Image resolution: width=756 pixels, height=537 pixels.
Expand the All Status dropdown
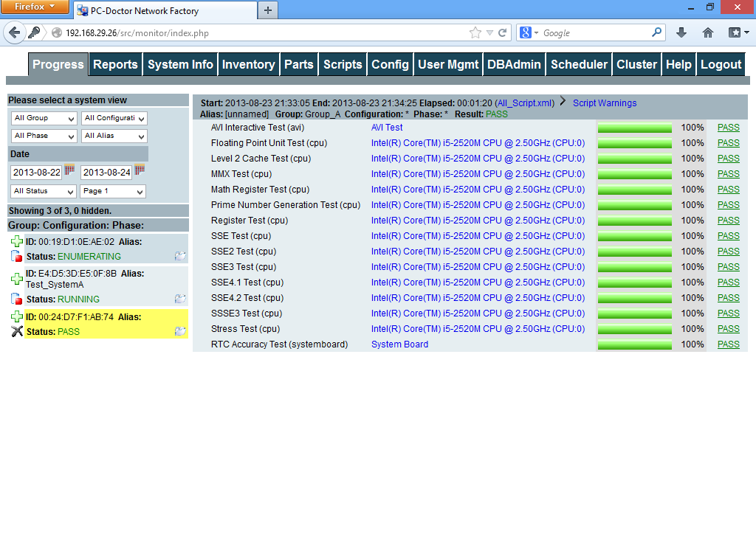44,191
